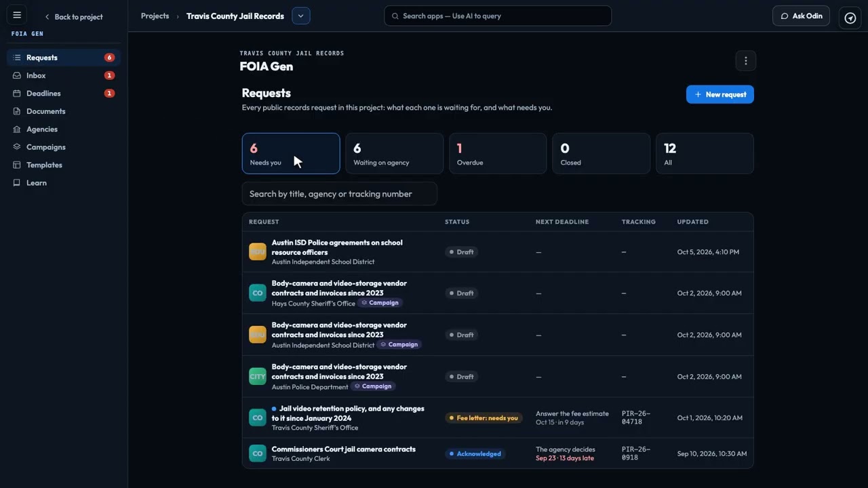Screen dimensions: 868x488
Task: Click the compass icon beside Ask Odin
Action: tap(850, 18)
